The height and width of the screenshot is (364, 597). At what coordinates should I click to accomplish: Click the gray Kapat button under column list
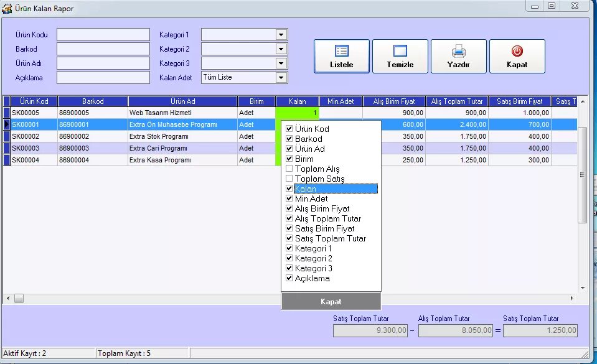331,302
